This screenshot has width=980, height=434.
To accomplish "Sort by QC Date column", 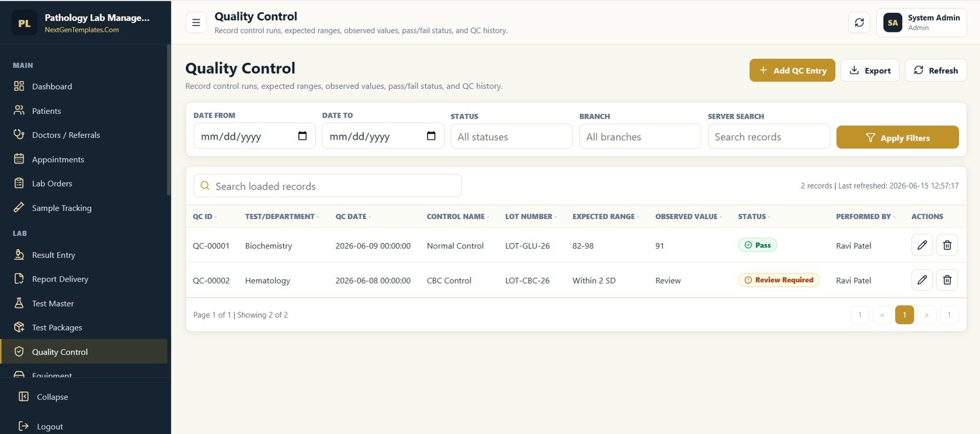I will 353,217.
